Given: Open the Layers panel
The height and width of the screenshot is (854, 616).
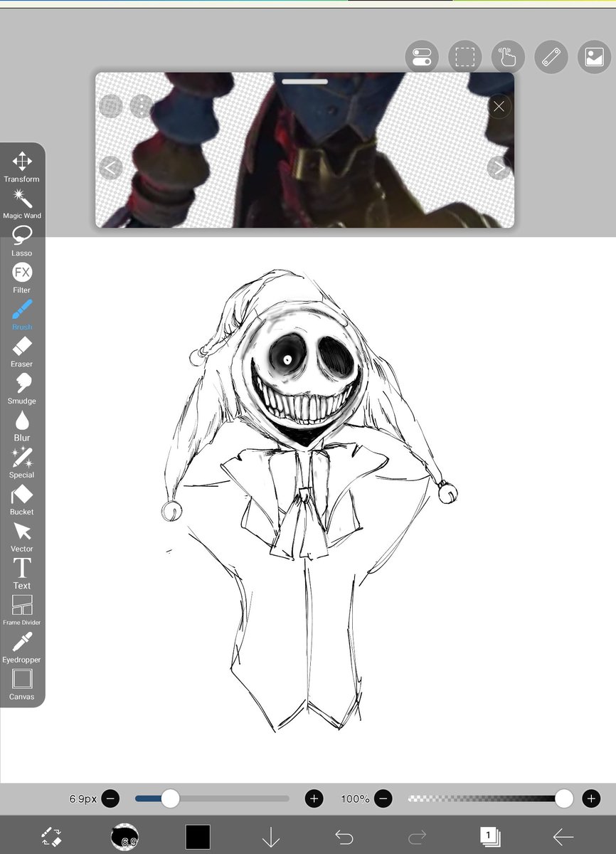Looking at the screenshot, I should pos(490,836).
